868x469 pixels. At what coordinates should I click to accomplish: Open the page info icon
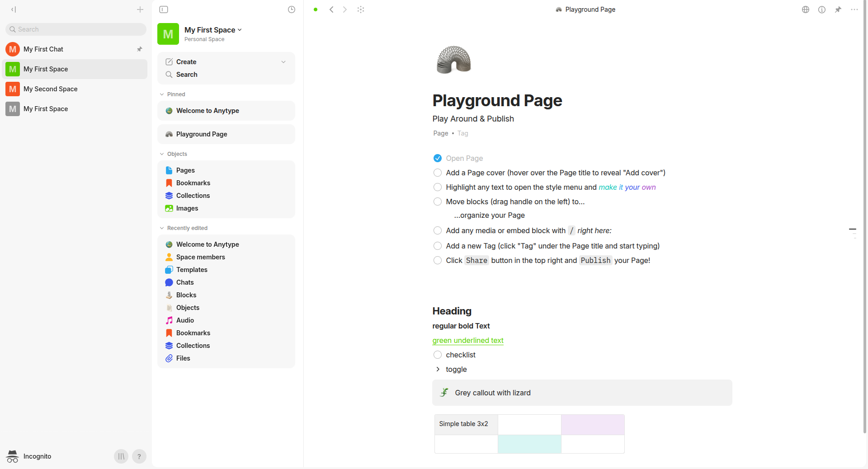821,9
